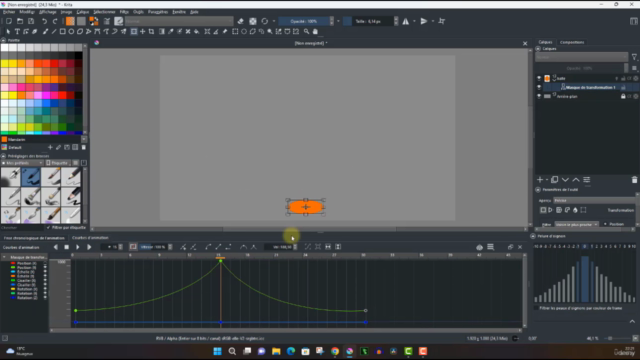Open the Filtre menu
The height and width of the screenshot is (360, 640).
click(x=124, y=12)
